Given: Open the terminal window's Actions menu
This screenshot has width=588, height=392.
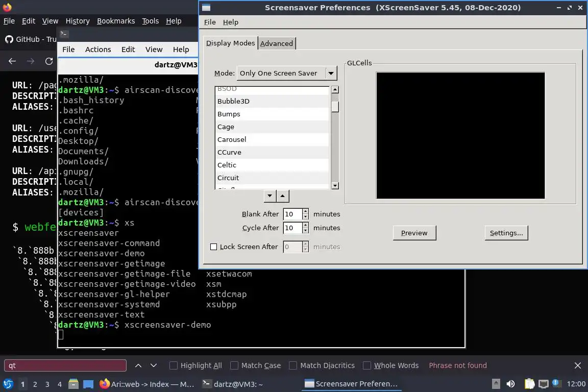Looking at the screenshot, I should pos(98,50).
